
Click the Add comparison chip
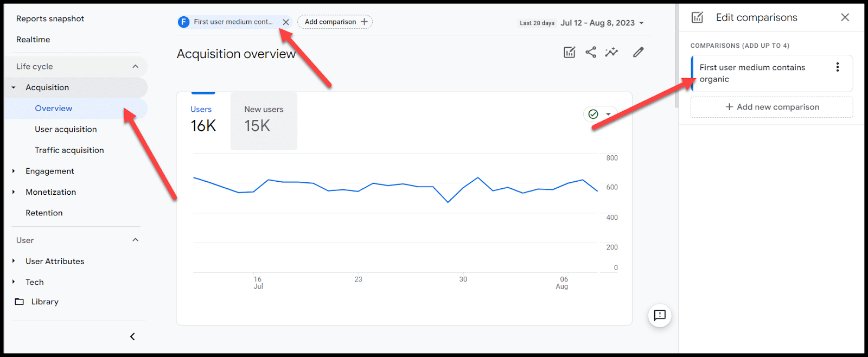pyautogui.click(x=335, y=22)
